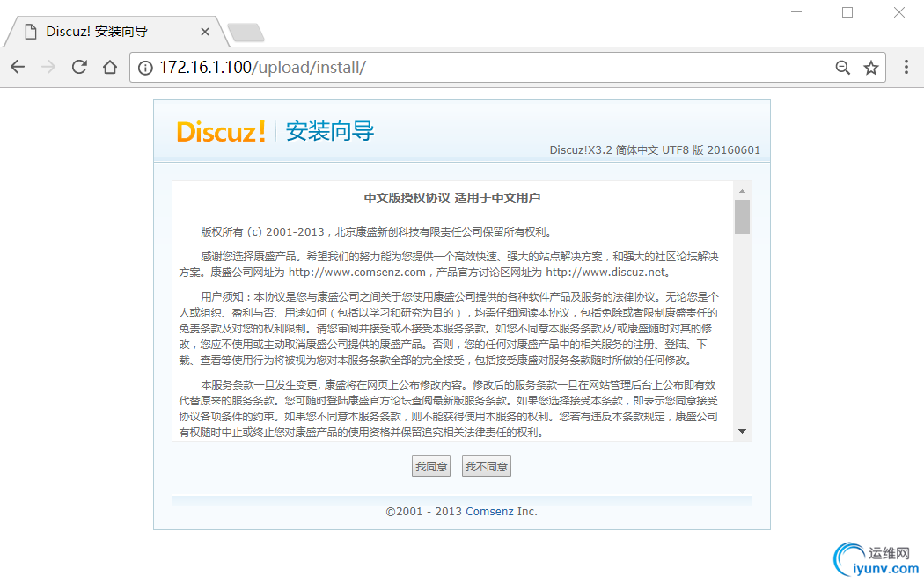Reload the page with refresh icon
The height and width of the screenshot is (583, 924).
click(x=79, y=67)
